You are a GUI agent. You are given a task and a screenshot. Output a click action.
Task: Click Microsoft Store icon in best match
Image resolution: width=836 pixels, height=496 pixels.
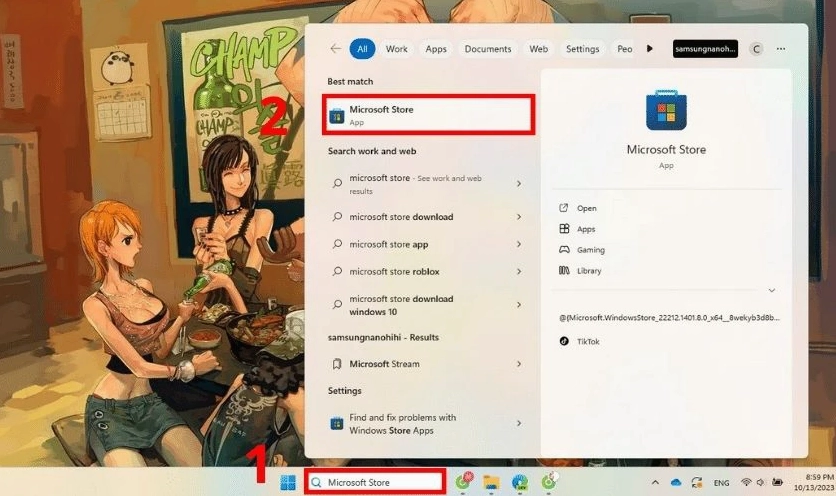point(336,116)
